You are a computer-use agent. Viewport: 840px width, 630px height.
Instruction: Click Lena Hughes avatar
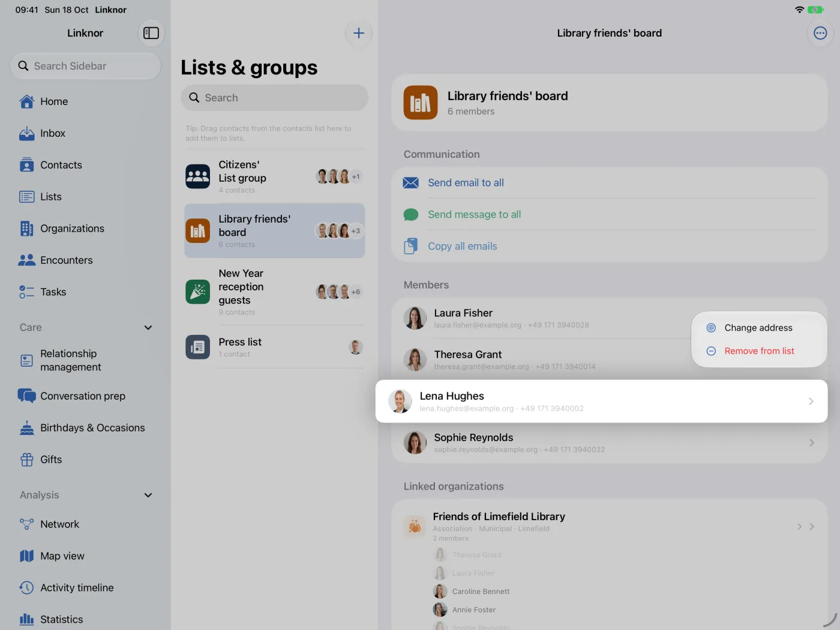point(400,401)
